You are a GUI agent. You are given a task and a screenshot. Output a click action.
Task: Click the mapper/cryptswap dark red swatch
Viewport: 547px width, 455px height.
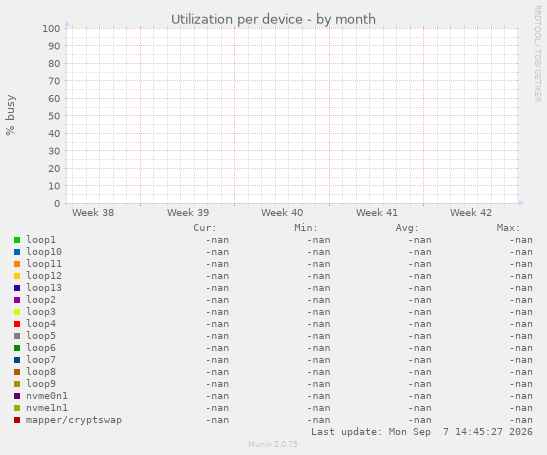pos(17,420)
